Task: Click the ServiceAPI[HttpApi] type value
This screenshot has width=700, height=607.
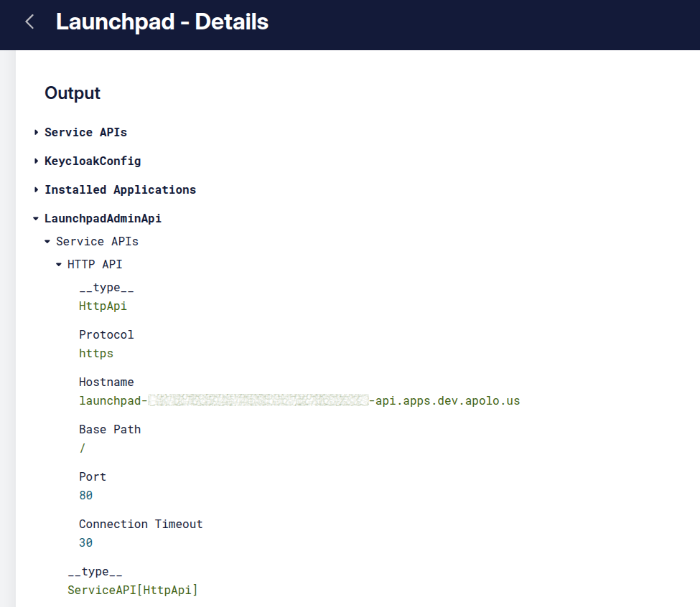Action: point(132,590)
